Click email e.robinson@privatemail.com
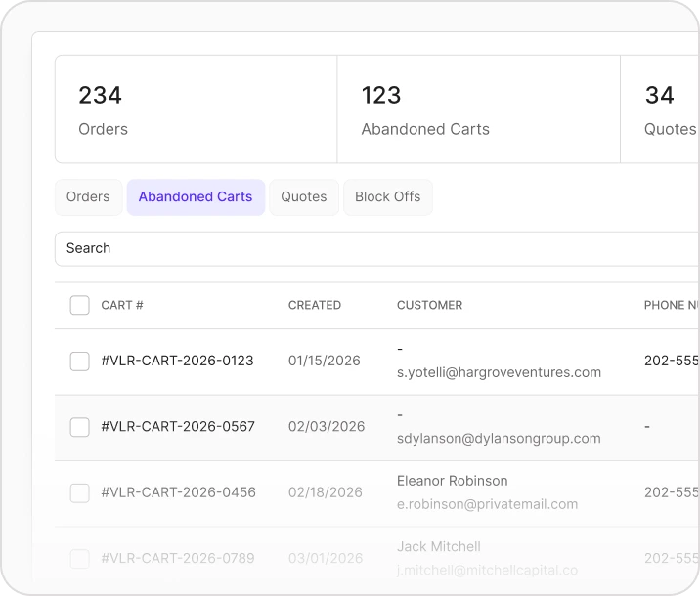Image resolution: width=700 pixels, height=596 pixels. (487, 504)
